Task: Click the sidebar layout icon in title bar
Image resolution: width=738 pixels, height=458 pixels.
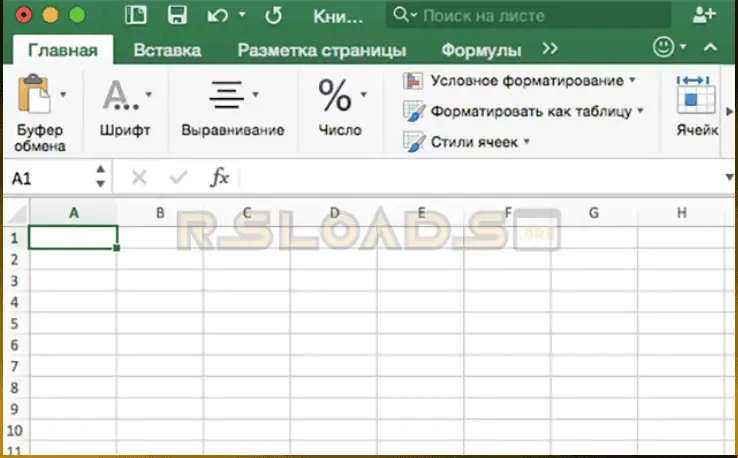Action: point(136,15)
